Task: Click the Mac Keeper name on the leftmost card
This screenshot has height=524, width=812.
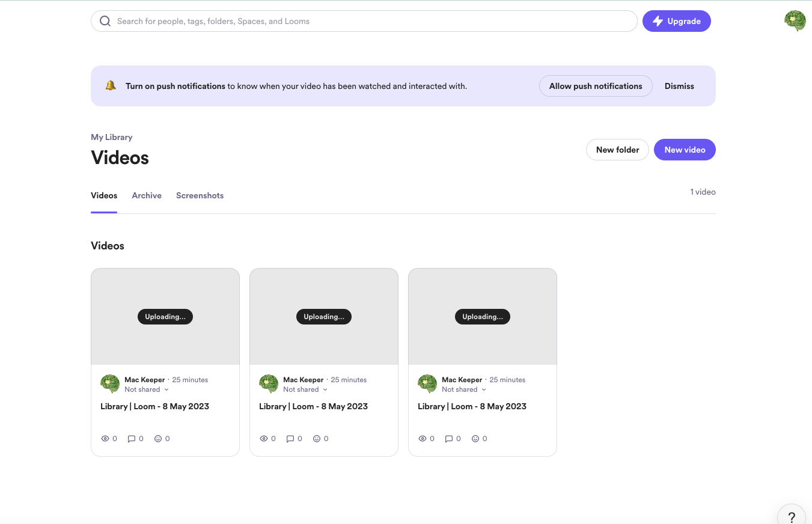Action: tap(144, 380)
